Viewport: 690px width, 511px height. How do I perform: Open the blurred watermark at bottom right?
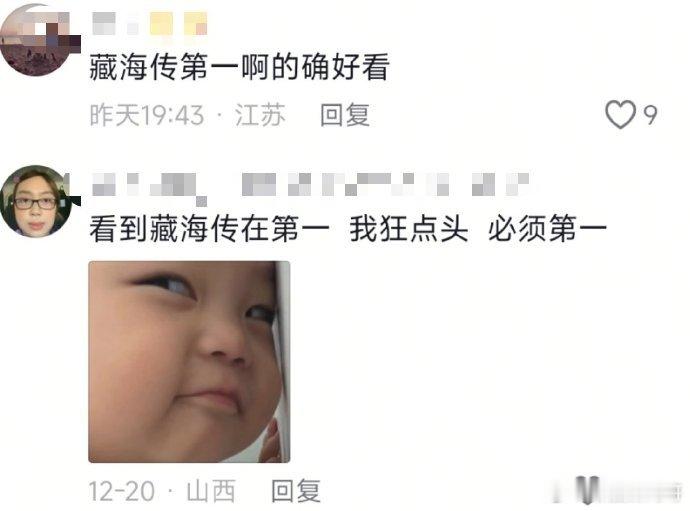click(x=618, y=490)
